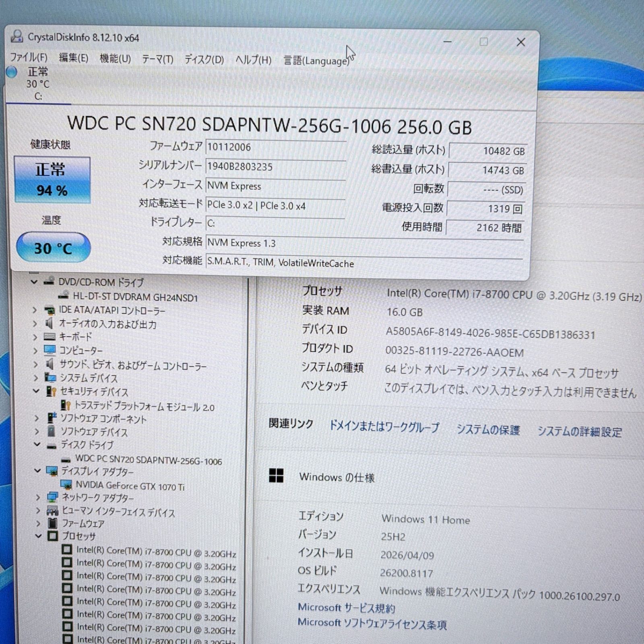Expand the ソフトウェア コンポーネント node
Image resolution: width=644 pixels, height=644 pixels.
37,418
